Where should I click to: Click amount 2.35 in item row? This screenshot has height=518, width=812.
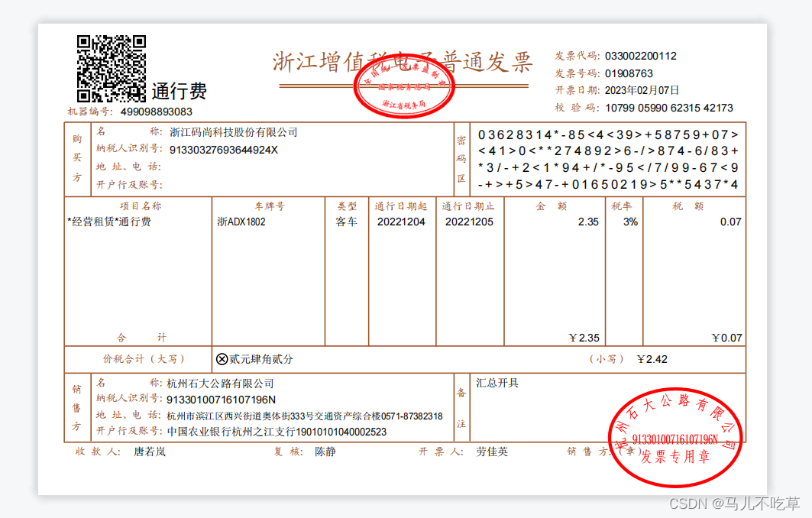(588, 222)
